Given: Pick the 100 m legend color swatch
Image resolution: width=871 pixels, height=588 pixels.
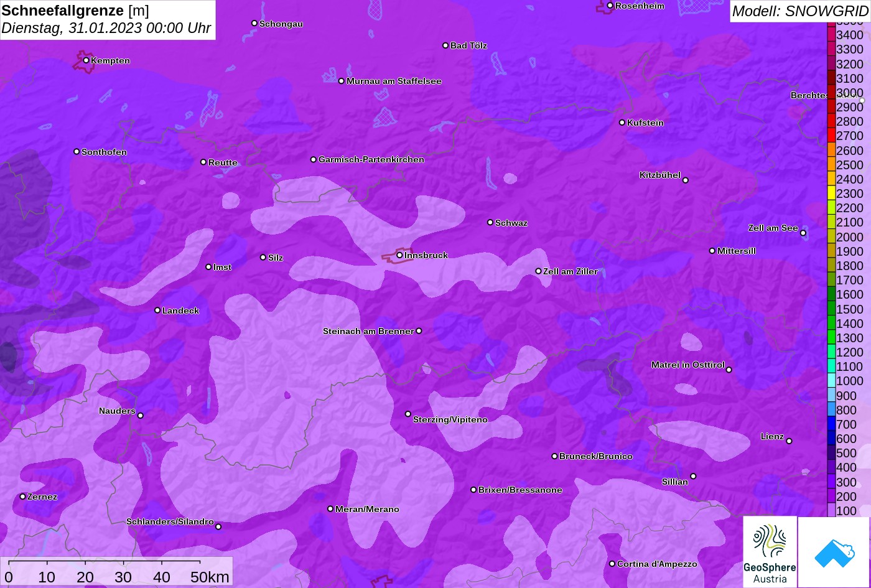Looking at the screenshot, I should (831, 510).
